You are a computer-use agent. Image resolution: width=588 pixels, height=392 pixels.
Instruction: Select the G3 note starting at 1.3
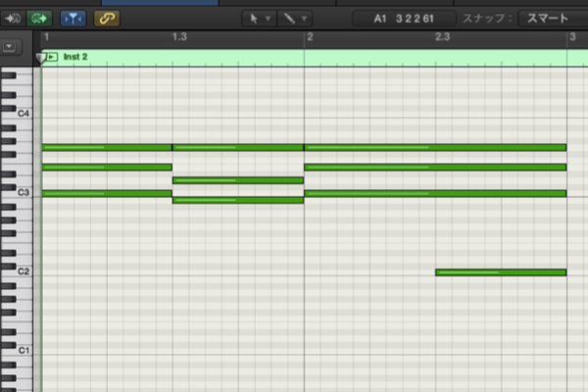pyautogui.click(x=238, y=148)
